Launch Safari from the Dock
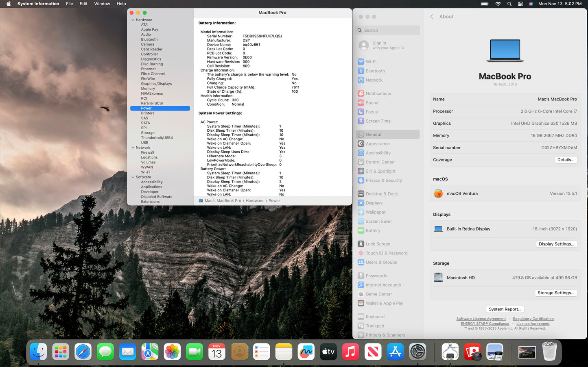This screenshot has width=588, height=367. [83, 352]
